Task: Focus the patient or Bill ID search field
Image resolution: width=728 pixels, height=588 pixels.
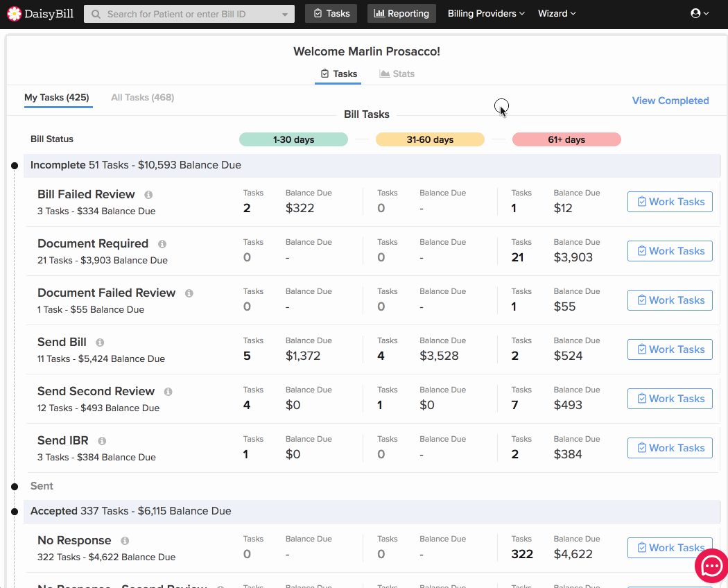Action: point(189,14)
